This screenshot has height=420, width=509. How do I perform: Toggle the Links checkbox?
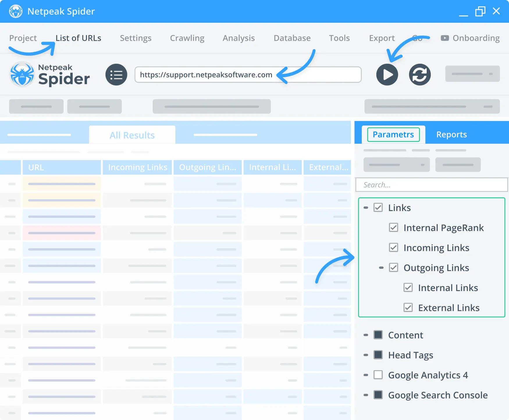(378, 208)
